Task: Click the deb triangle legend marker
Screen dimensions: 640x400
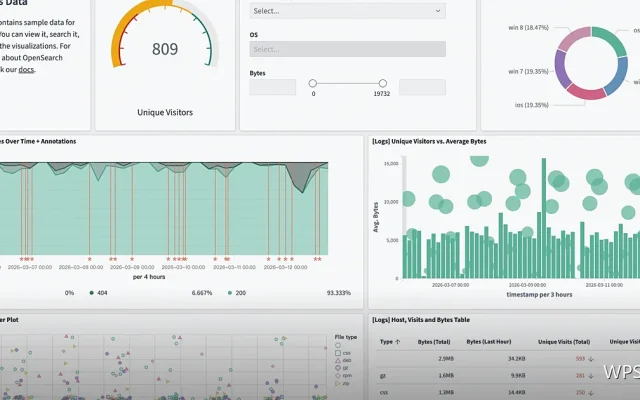Action: click(x=338, y=360)
